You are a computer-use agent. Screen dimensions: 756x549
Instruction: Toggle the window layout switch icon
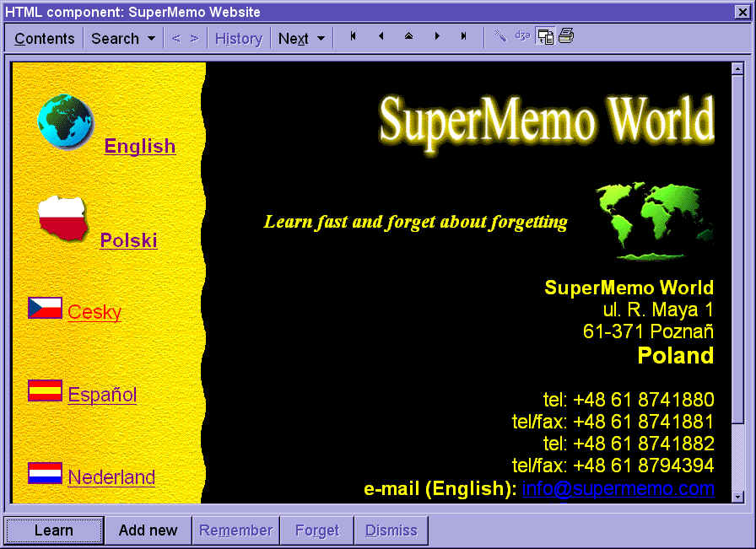click(545, 36)
